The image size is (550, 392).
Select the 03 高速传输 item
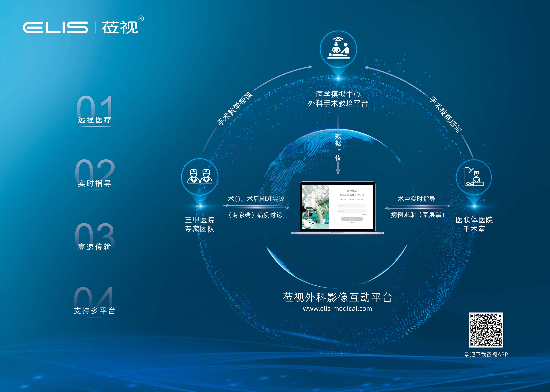pos(94,247)
